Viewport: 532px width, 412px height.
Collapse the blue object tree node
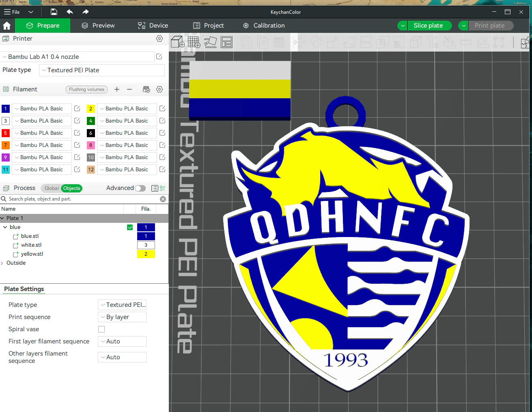[x=5, y=227]
